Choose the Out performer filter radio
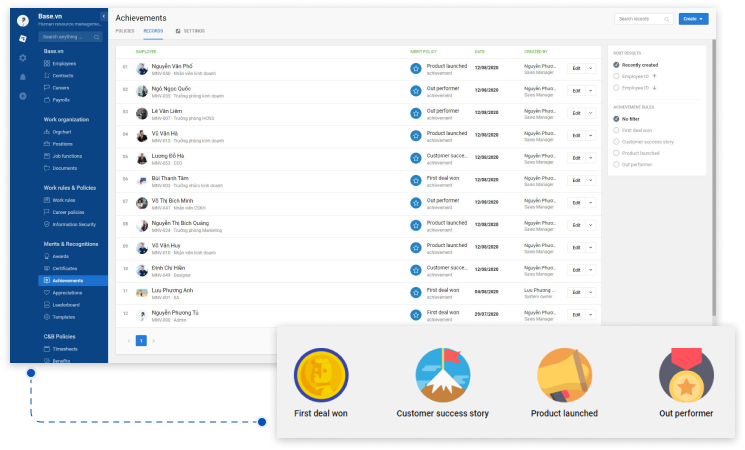 616,163
